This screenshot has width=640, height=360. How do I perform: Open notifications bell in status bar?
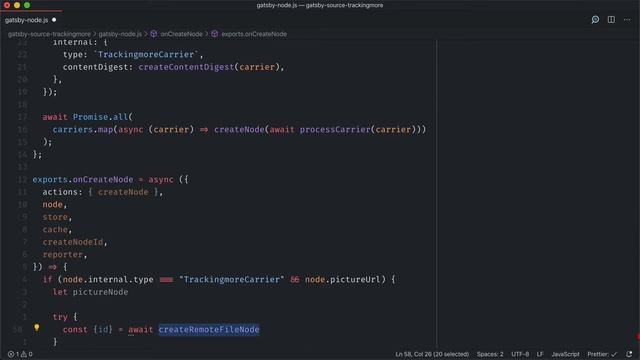coord(629,354)
